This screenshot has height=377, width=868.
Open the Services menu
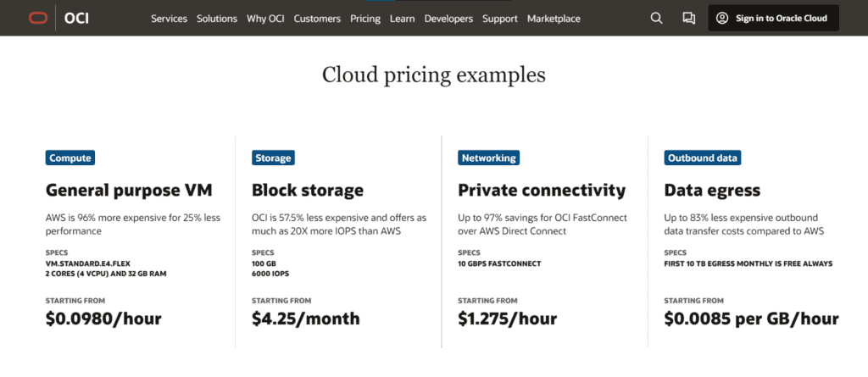(x=170, y=19)
